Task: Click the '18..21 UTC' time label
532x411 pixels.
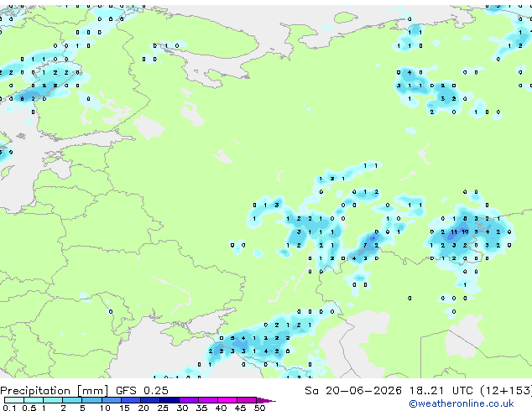Action: tap(441, 391)
